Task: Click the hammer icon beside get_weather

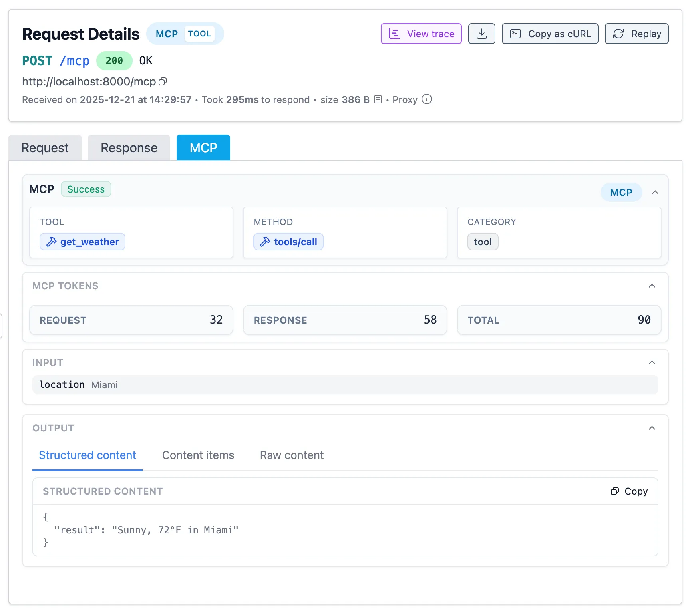Action: [x=51, y=242]
